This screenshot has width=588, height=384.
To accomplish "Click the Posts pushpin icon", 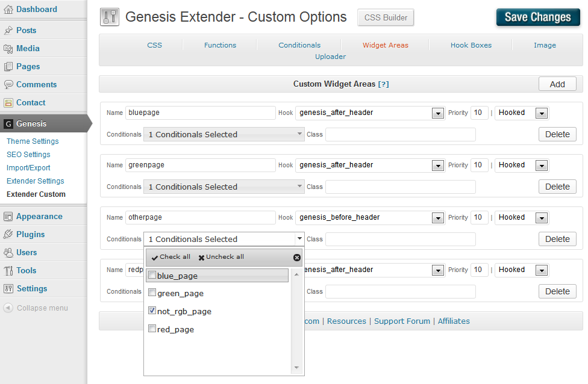I will pos(8,30).
